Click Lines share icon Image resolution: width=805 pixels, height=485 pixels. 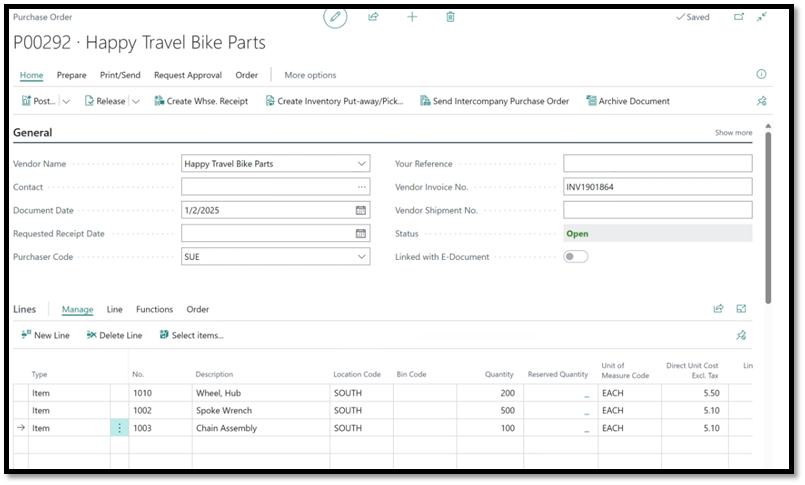click(x=718, y=308)
